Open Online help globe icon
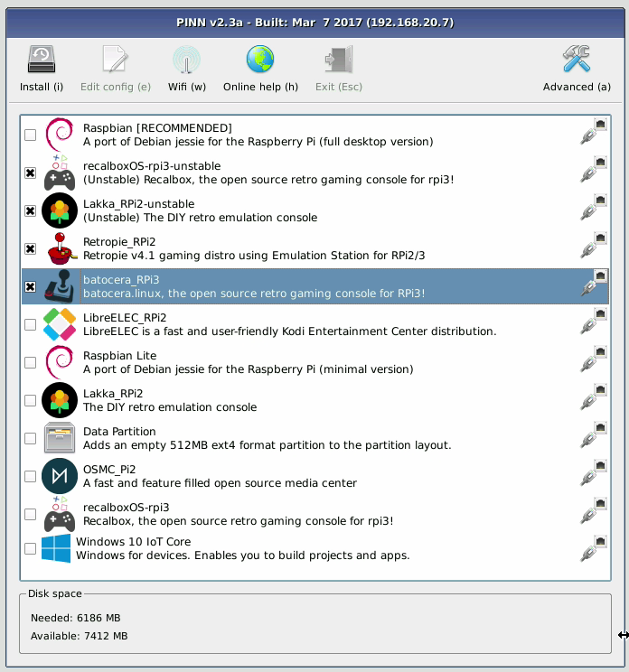Screen dimensions: 629x672 coord(260,59)
